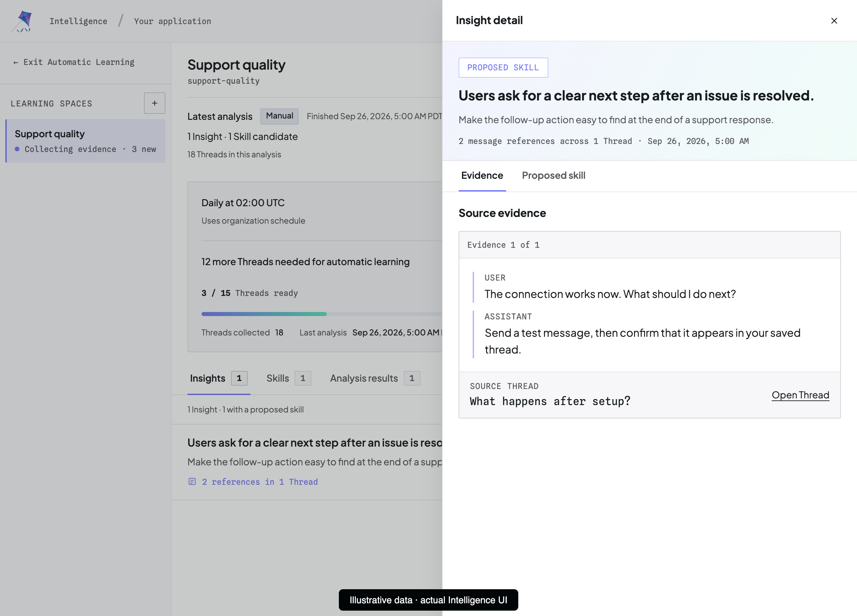Click the references document icon
Screen dimensions: 857x616
point(192,481)
